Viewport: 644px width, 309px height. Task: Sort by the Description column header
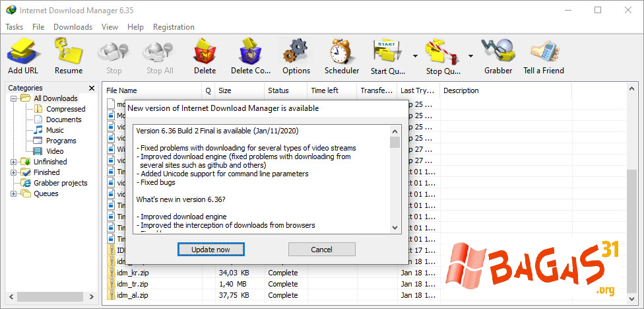tap(506, 91)
